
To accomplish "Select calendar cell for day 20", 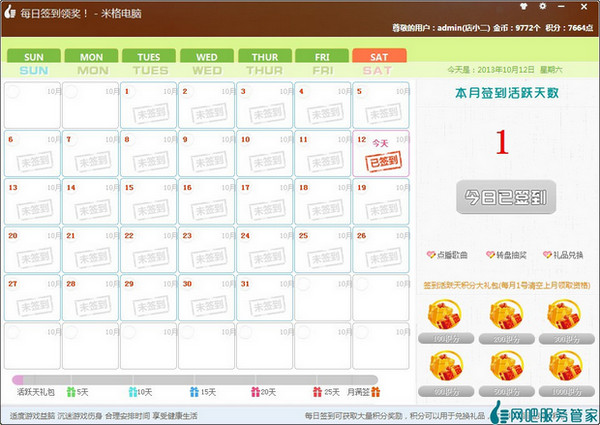I will pos(32,250).
